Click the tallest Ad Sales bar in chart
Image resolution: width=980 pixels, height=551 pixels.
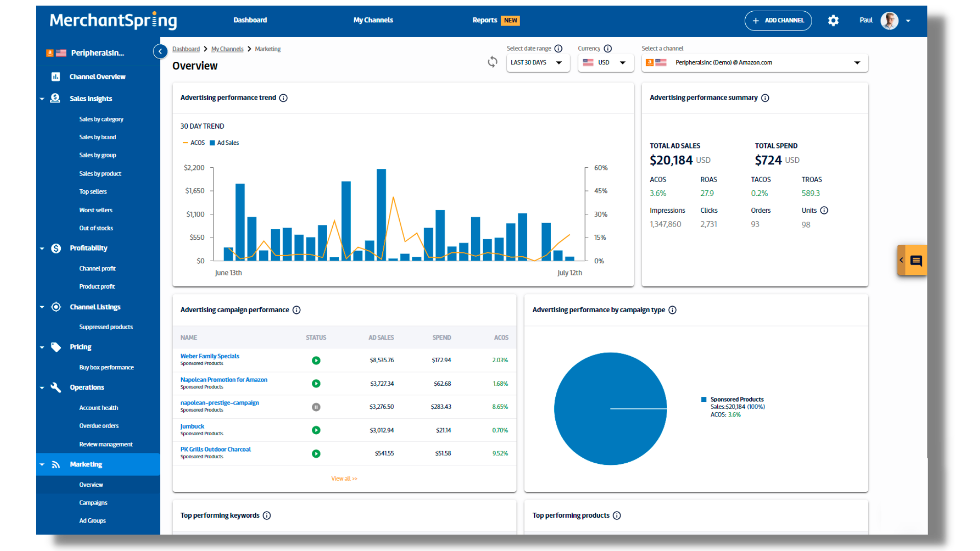point(381,214)
